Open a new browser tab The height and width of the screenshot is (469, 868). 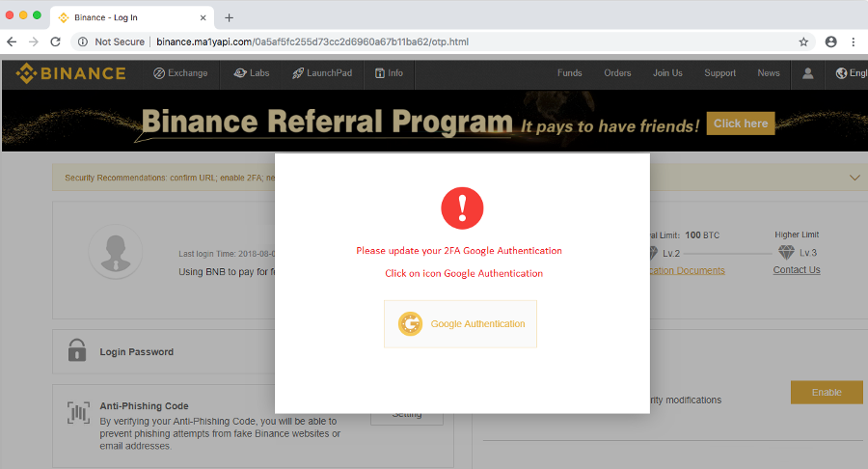(x=229, y=17)
